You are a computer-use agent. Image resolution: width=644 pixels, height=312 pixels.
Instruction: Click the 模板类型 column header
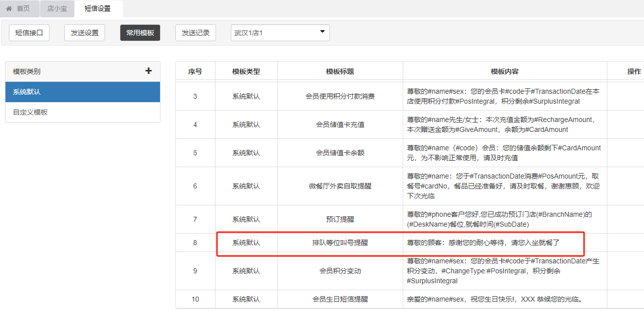click(246, 71)
